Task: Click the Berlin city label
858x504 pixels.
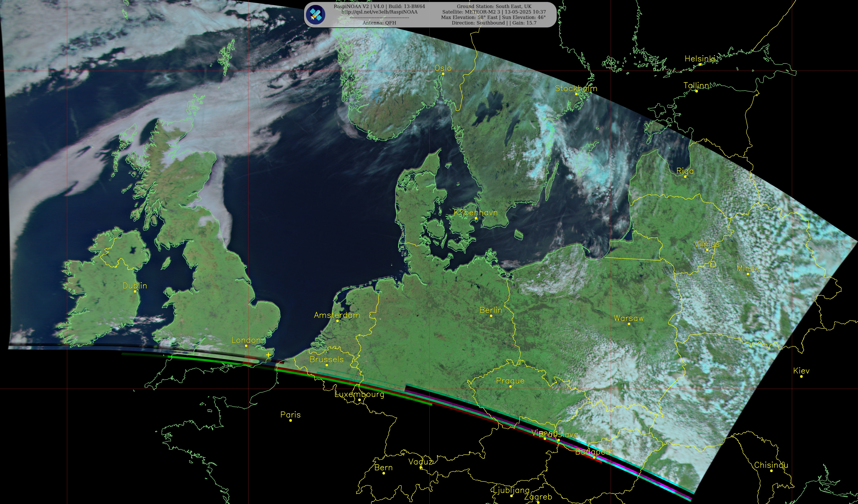Action: [x=491, y=310]
